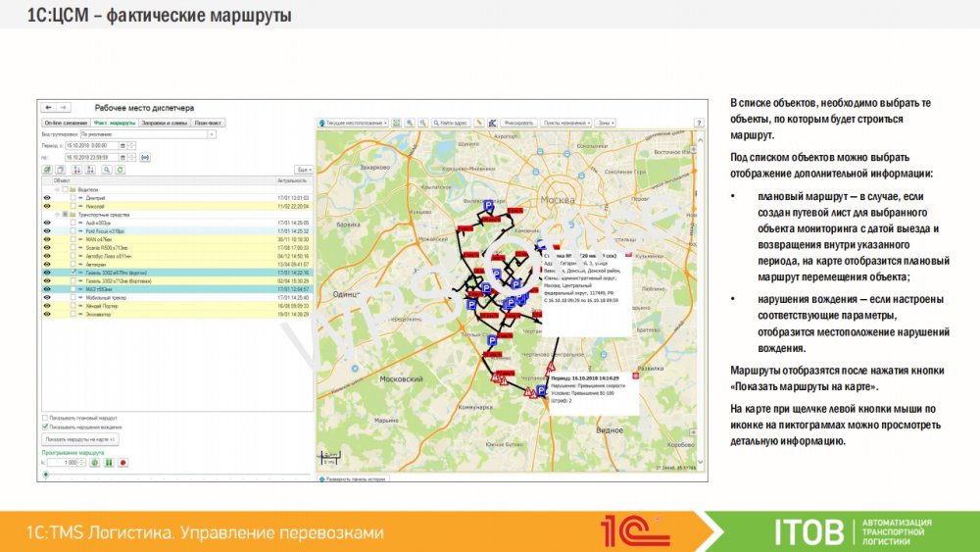Stop route playback with red button
980x552 pixels.
pyautogui.click(x=122, y=462)
